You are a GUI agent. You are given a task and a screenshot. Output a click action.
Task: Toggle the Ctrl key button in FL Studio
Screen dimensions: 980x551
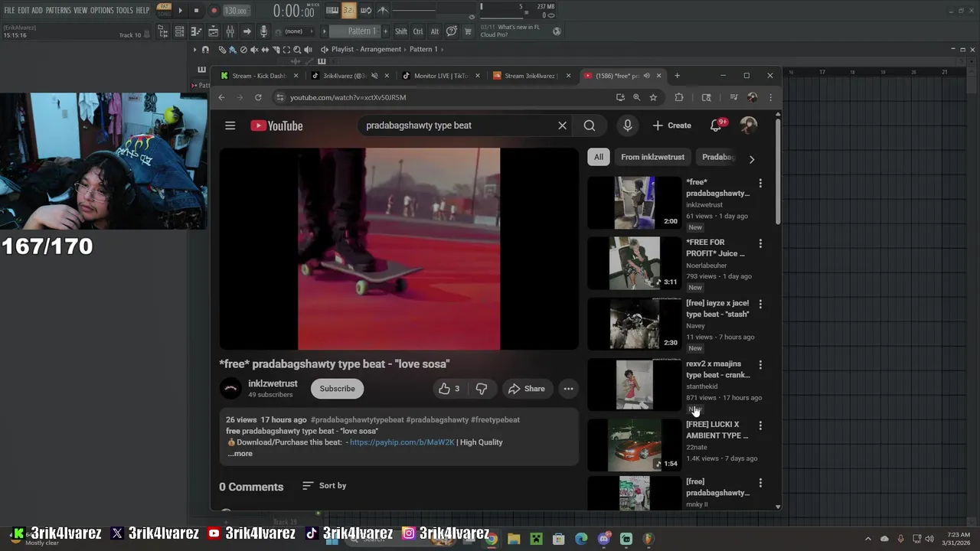tap(418, 31)
